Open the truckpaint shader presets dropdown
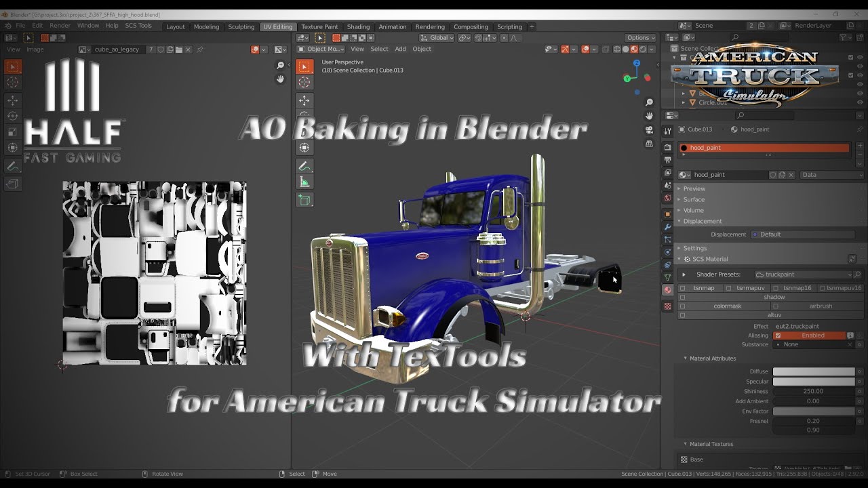The height and width of the screenshot is (488, 868). click(803, 274)
